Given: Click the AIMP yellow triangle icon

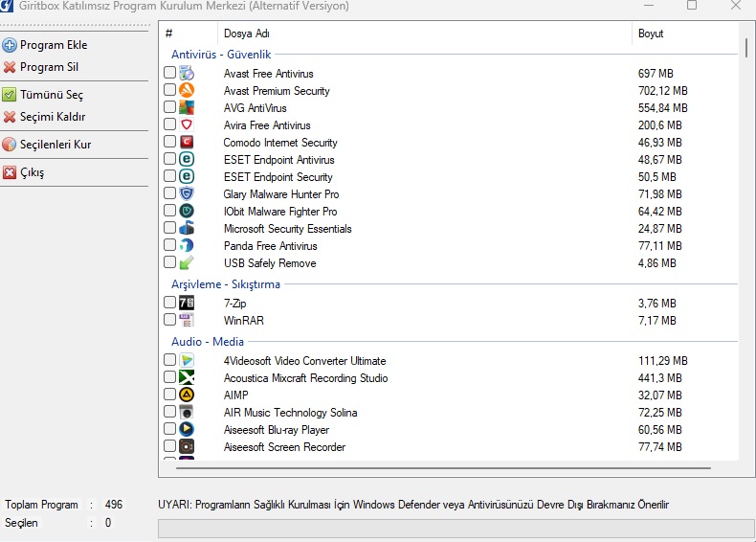Looking at the screenshot, I should 187,395.
